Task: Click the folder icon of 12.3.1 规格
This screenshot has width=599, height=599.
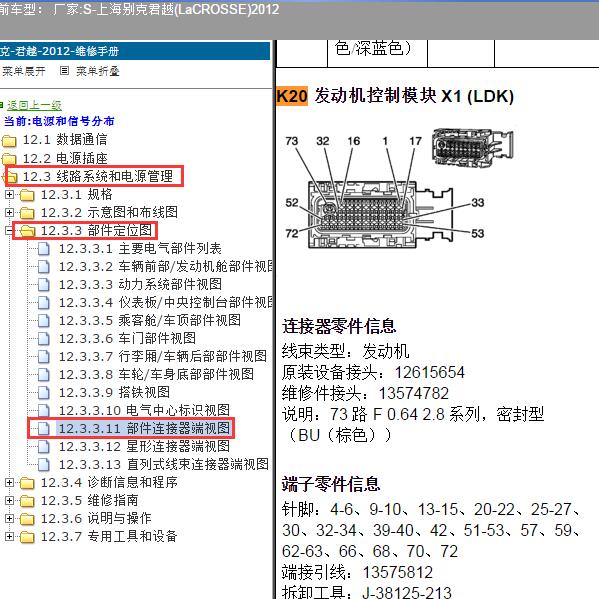Action: [x=27, y=195]
